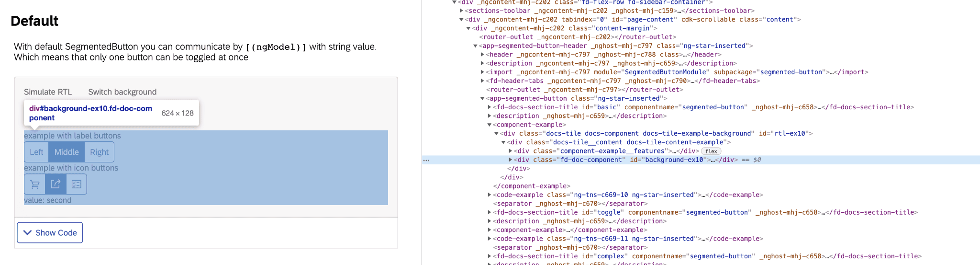Image resolution: width=980 pixels, height=265 pixels.
Task: Toggle the Right segmented button
Action: [99, 152]
